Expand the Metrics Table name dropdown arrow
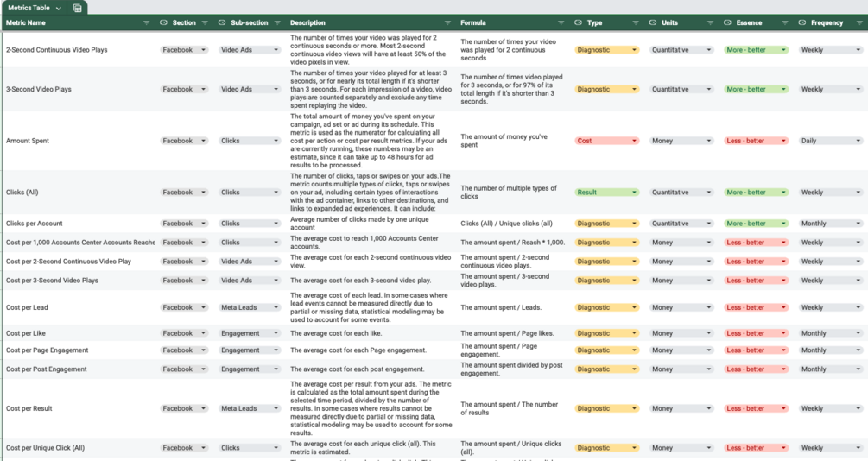This screenshot has width=868, height=461. 58,9
